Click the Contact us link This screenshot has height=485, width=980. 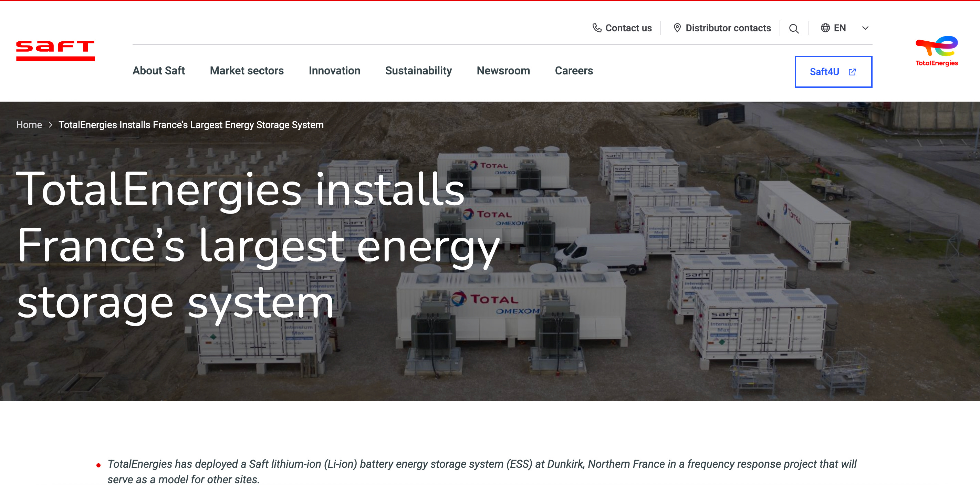628,28
